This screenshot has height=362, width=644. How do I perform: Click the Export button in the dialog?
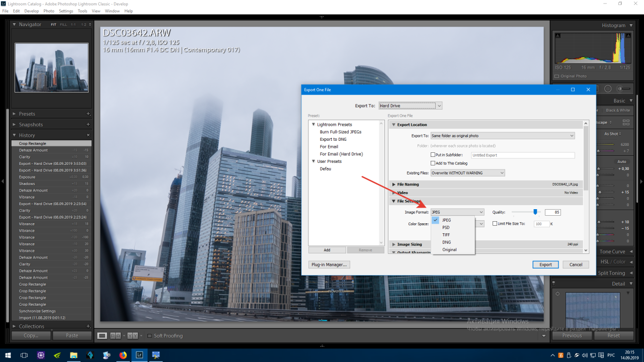pyautogui.click(x=545, y=264)
